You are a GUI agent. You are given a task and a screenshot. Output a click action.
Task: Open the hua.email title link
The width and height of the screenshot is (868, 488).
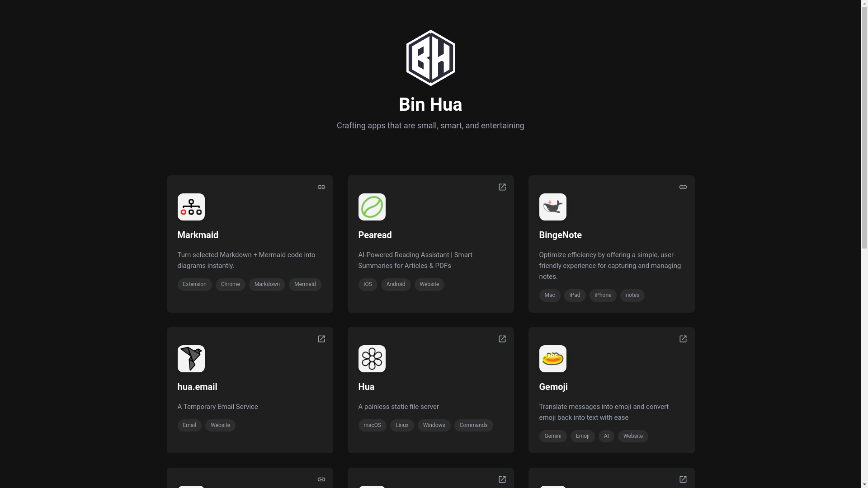point(197,387)
